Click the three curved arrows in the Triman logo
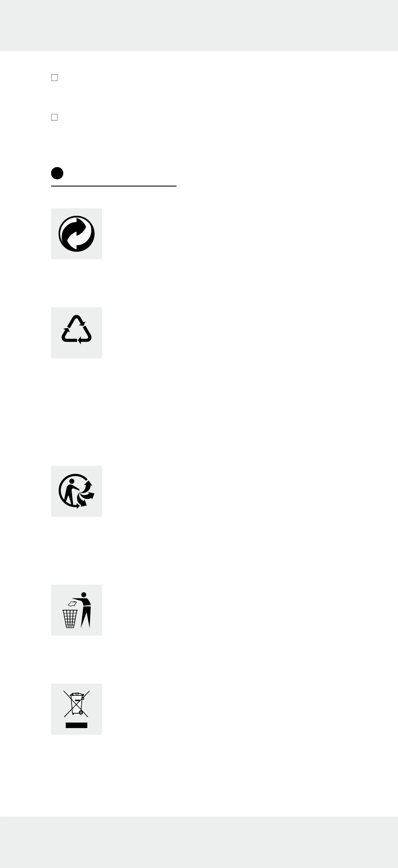Screen dimensions: 398x868 (86, 494)
